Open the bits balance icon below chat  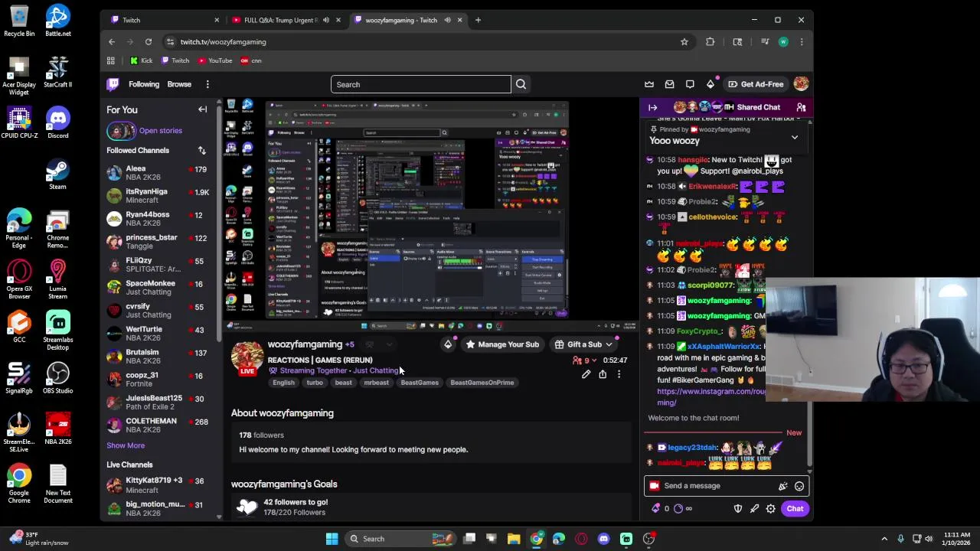[656, 508]
